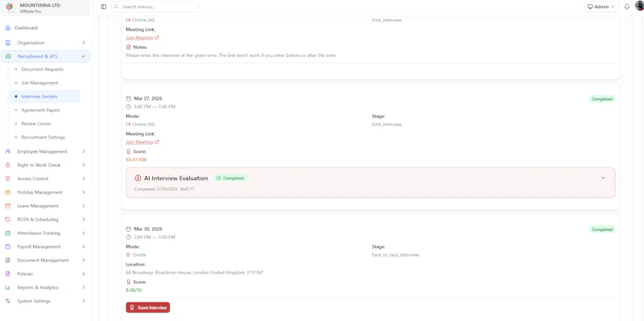644x321 pixels.
Task: Expand the Holiday Management chevron
Action: 84,192
